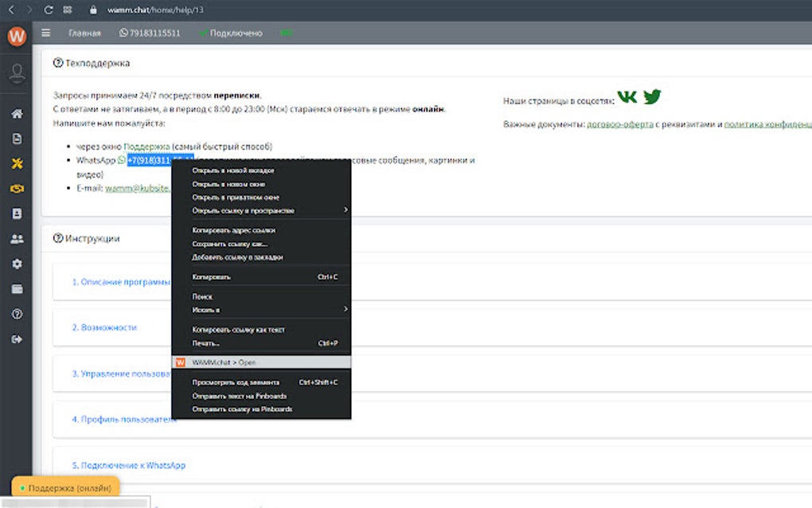
Task: Open the Twitter bird icon
Action: pos(652,96)
